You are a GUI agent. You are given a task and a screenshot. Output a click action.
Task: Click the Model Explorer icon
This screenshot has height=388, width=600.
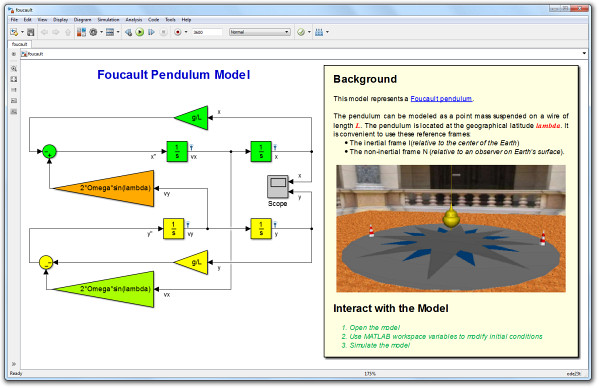click(110, 32)
